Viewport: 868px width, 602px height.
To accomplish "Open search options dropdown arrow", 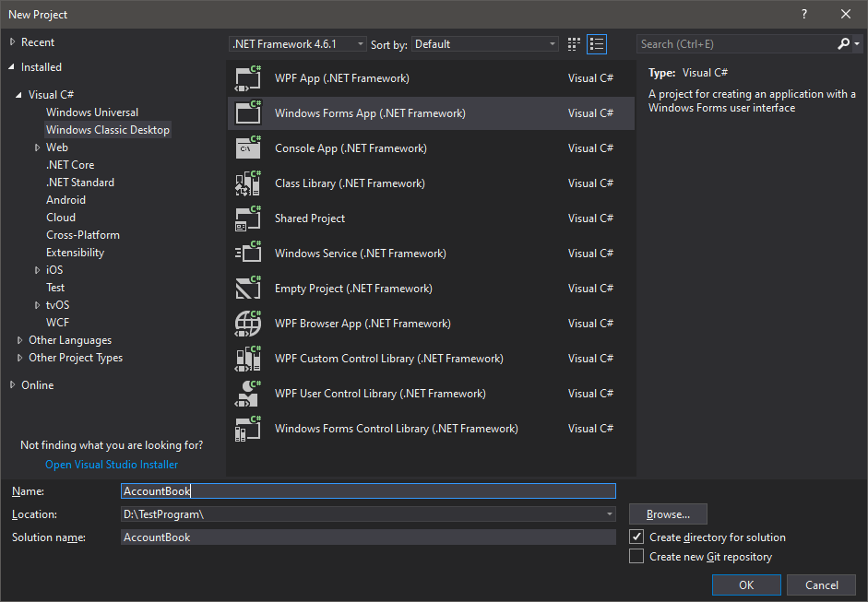I will [x=857, y=43].
